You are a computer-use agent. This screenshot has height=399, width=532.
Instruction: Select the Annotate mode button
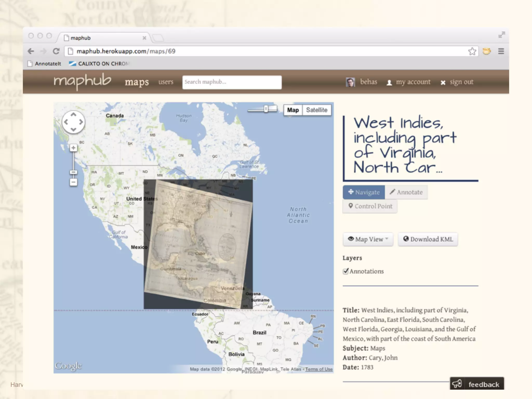tap(406, 192)
